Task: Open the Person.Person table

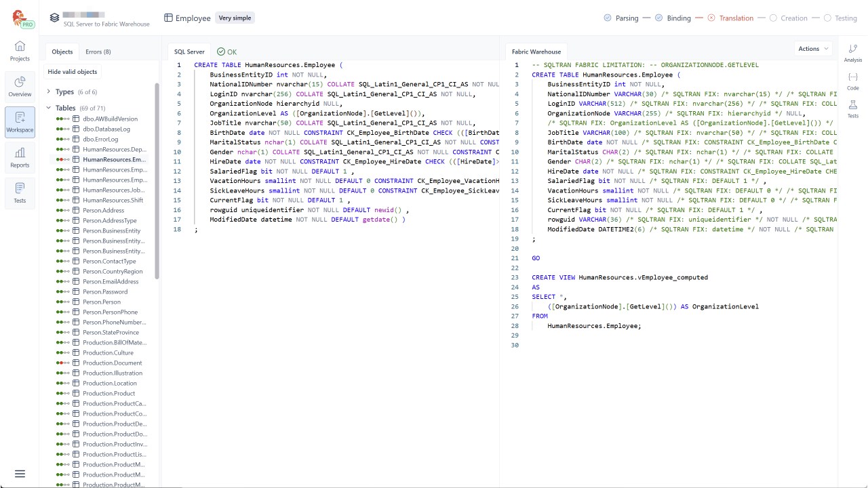Action: (x=100, y=302)
